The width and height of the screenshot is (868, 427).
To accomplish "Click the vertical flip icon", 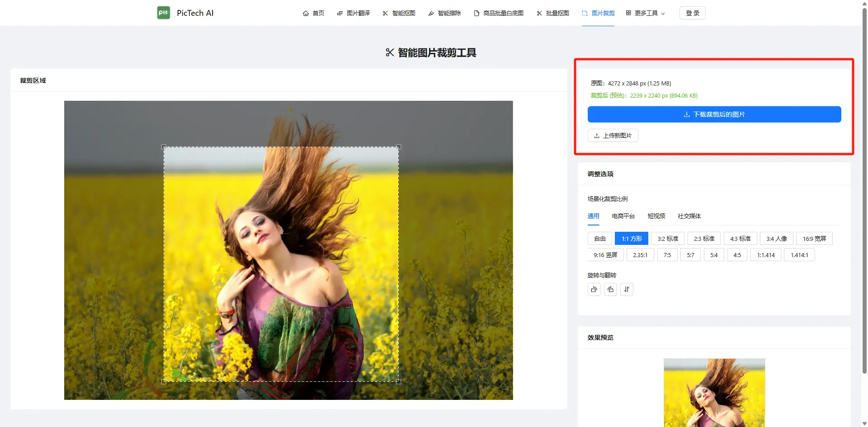I will click(627, 289).
